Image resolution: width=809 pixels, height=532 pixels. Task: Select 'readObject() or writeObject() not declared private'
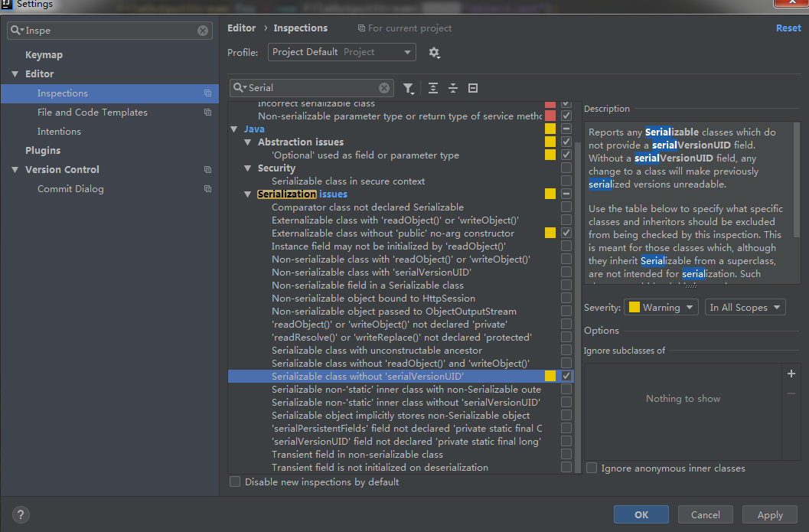(390, 324)
